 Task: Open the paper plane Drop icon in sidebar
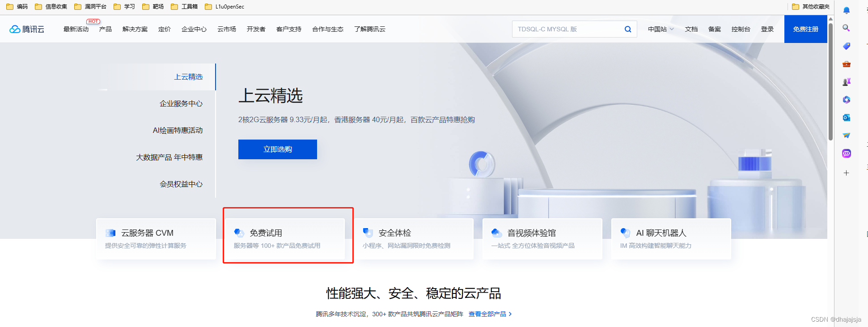(x=846, y=136)
